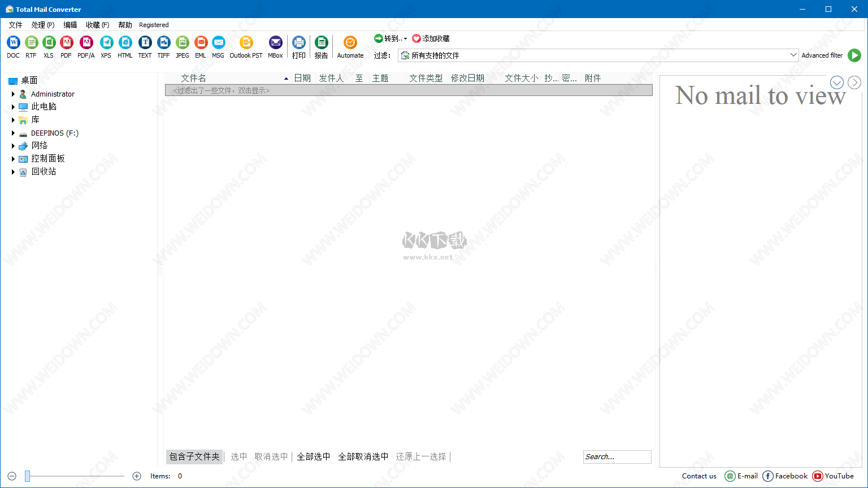Click the 打印 print icon

click(298, 42)
